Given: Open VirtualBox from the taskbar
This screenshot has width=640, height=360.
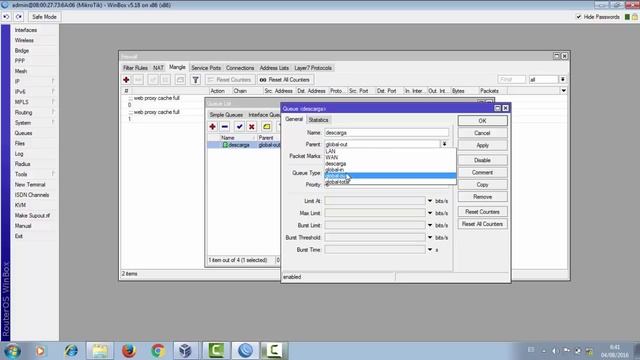Looking at the screenshot, I should 186,350.
